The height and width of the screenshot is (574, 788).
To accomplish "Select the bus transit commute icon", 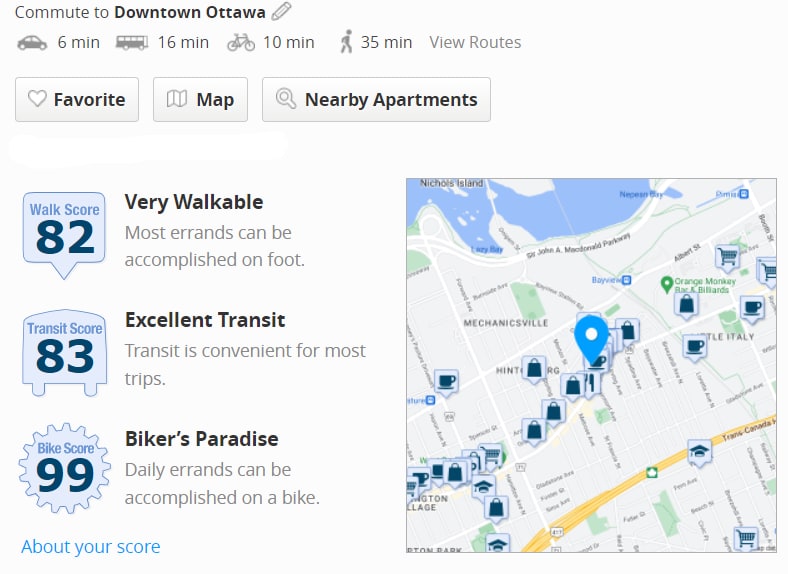I will (x=132, y=43).
